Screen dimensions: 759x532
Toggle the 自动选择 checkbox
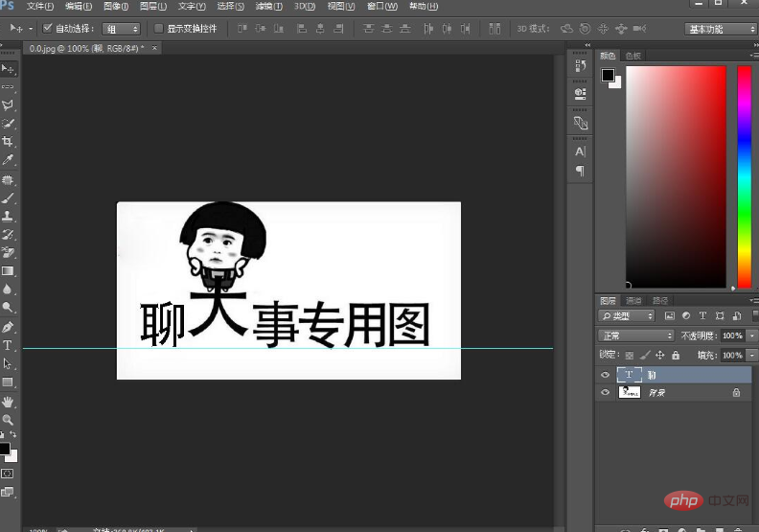47,28
